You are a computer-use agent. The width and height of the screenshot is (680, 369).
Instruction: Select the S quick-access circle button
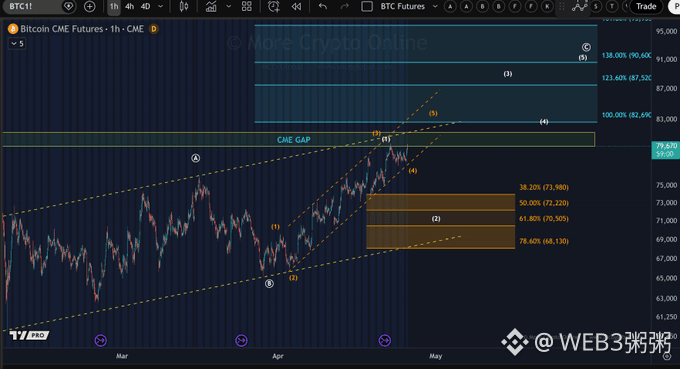(596, 7)
